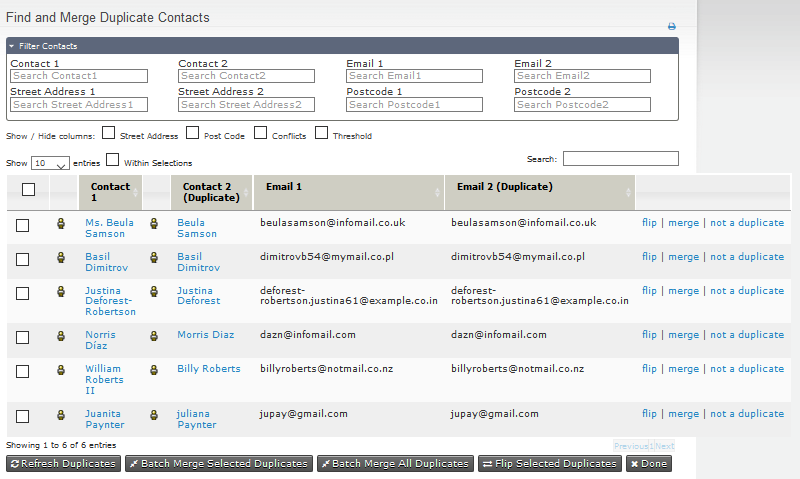Click 'not a duplicate' for Norris Díaz row
The height and width of the screenshot is (479, 800).
click(x=746, y=335)
